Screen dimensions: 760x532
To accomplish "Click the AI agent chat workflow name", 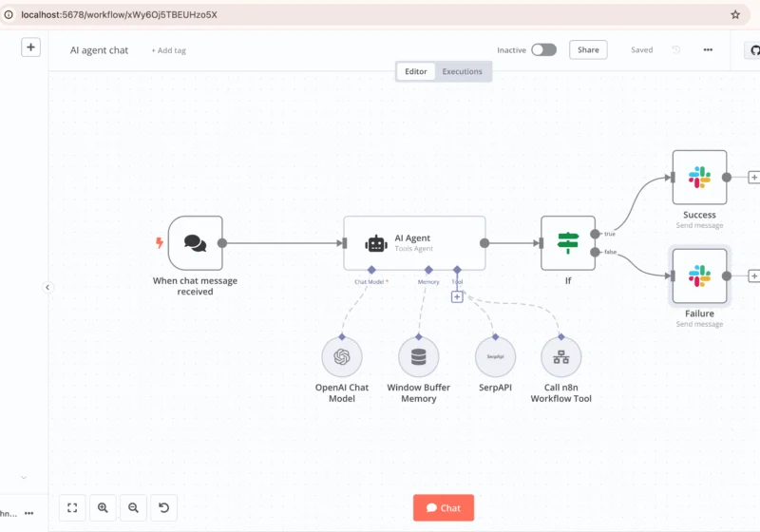I will 100,50.
